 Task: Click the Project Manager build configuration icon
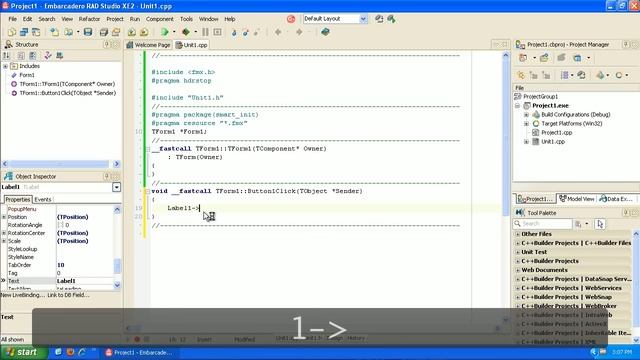600,75
